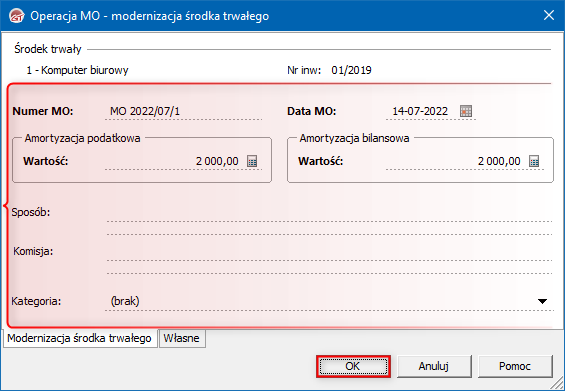This screenshot has height=391, width=565.
Task: Click the 'Kategoria:' label
Action: [x=36, y=301]
